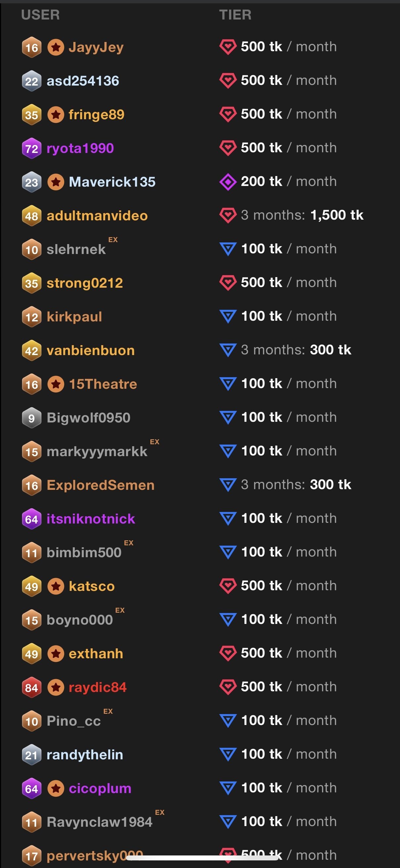Image resolution: width=400 pixels, height=868 pixels.
Task: Open itsniknotnick user profile
Action: click(91, 519)
